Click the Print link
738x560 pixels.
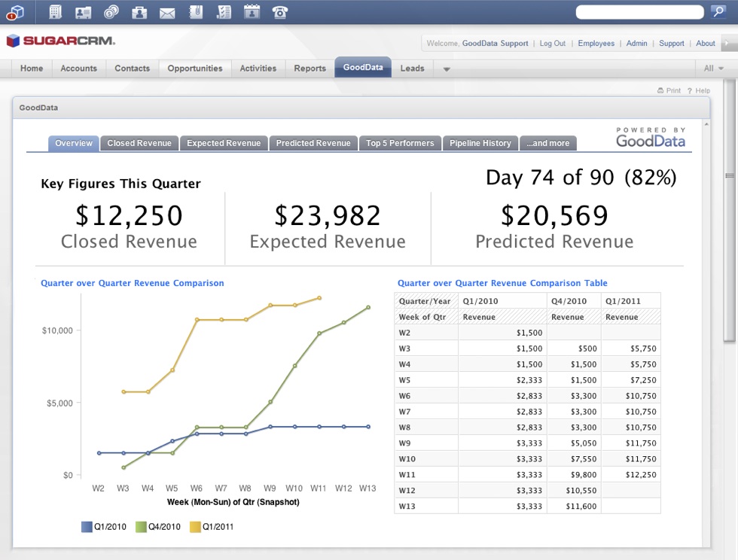pyautogui.click(x=669, y=90)
